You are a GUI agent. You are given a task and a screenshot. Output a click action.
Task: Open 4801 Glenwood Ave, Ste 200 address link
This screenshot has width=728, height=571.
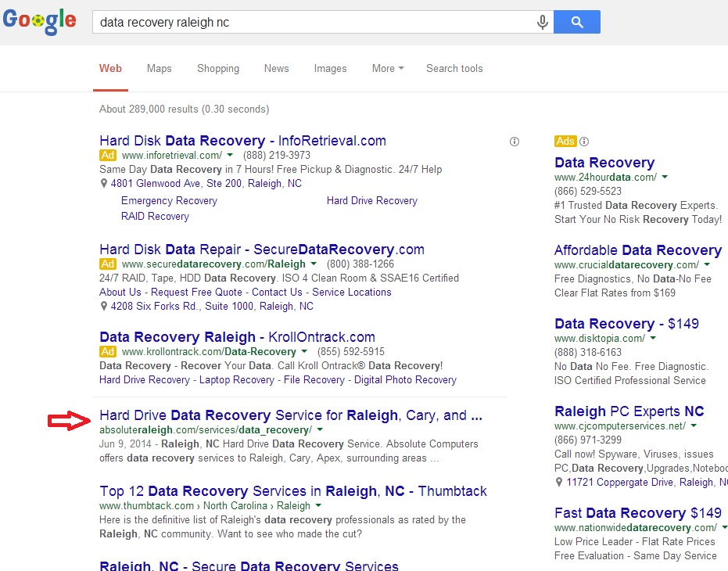[206, 184]
